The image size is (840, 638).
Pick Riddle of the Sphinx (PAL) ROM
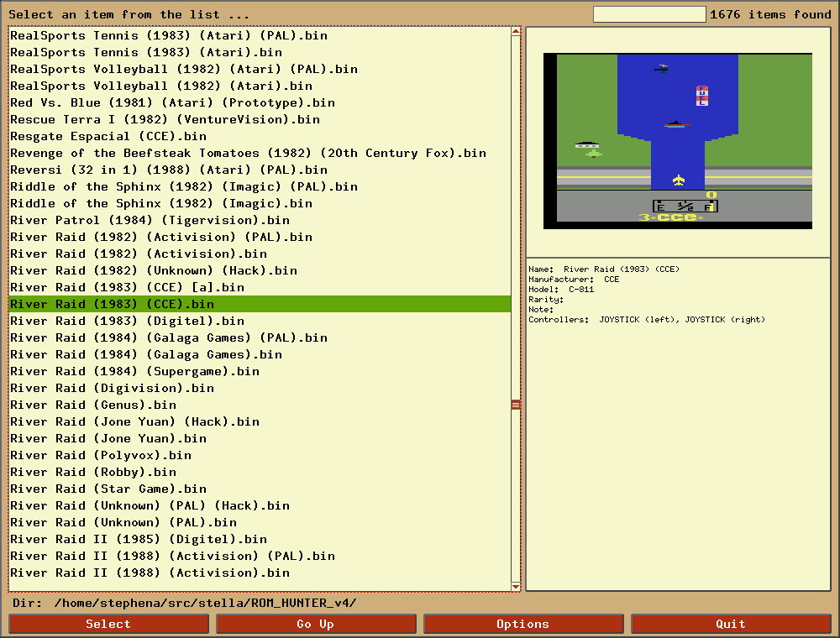point(184,186)
